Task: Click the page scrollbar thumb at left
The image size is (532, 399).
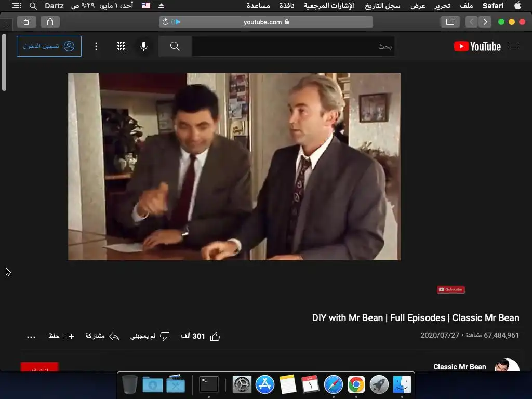Action: pos(4,62)
